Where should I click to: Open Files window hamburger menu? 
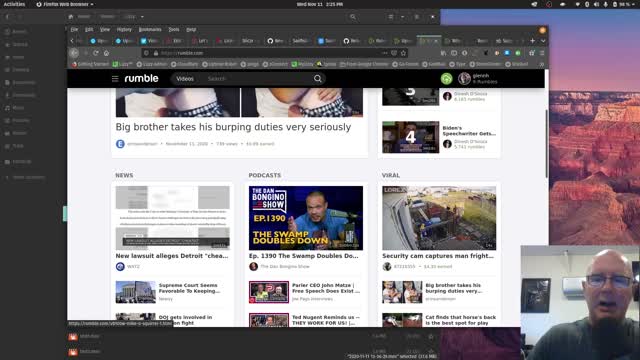pos(416,17)
